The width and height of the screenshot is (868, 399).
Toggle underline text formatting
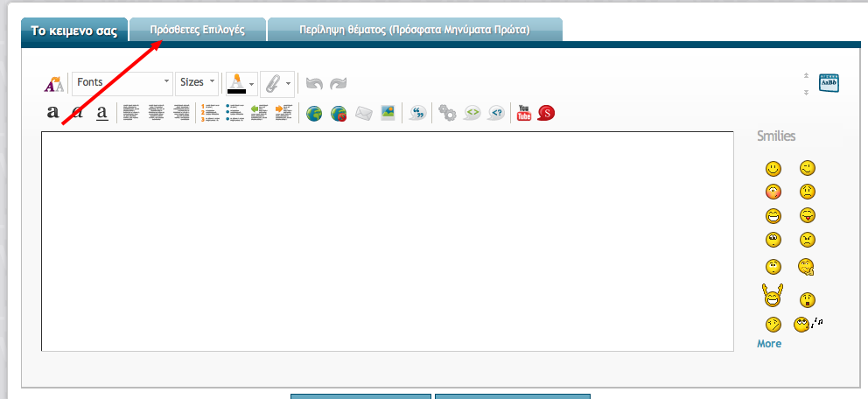[x=101, y=113]
